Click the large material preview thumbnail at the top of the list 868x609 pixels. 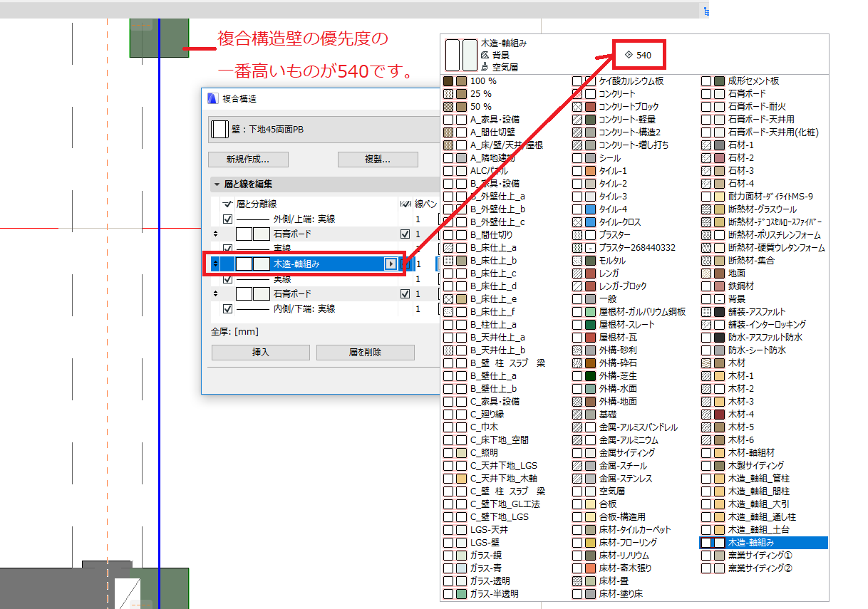coord(461,55)
